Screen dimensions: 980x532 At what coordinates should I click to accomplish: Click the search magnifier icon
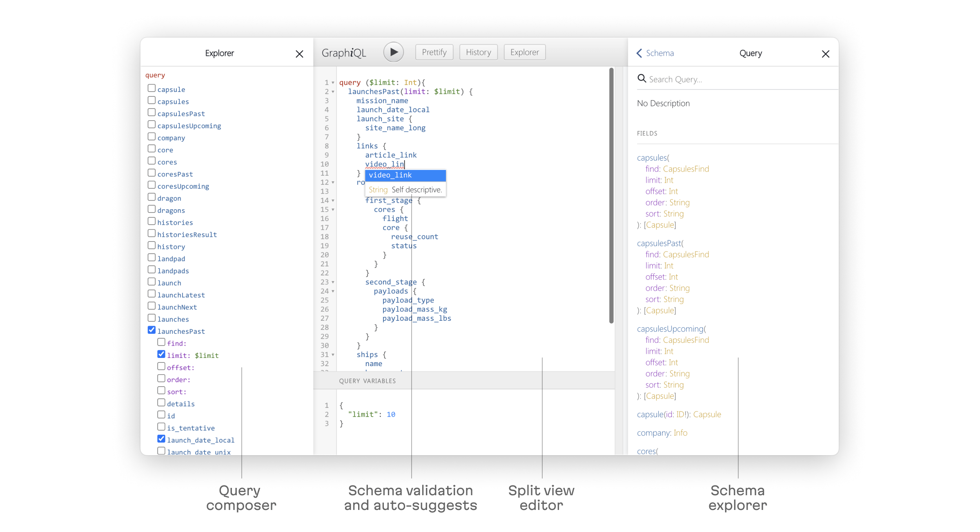[642, 78]
